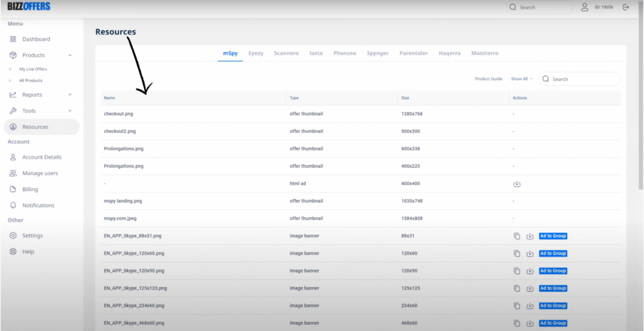The height and width of the screenshot is (331, 644).
Task: Open Billing page
Action: 30,189
